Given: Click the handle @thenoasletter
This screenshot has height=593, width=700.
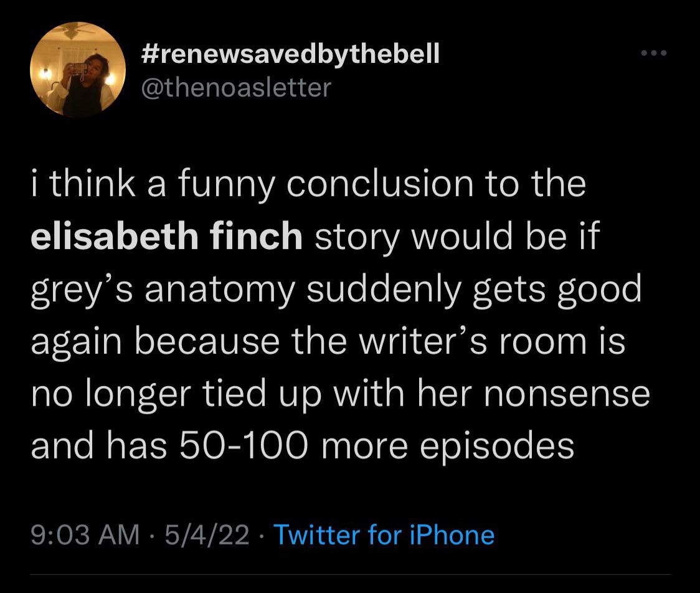Looking at the screenshot, I should coord(233,87).
